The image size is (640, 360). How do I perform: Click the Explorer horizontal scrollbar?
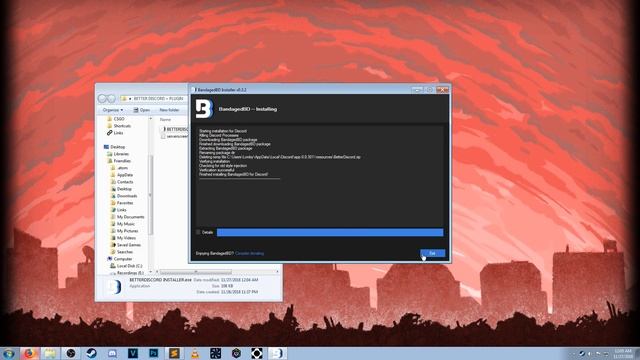click(196, 271)
